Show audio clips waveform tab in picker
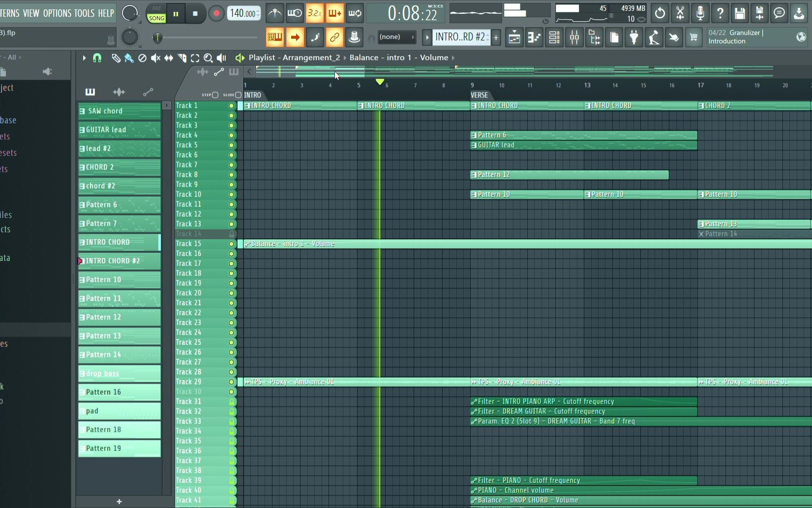The image size is (812, 508). click(119, 92)
